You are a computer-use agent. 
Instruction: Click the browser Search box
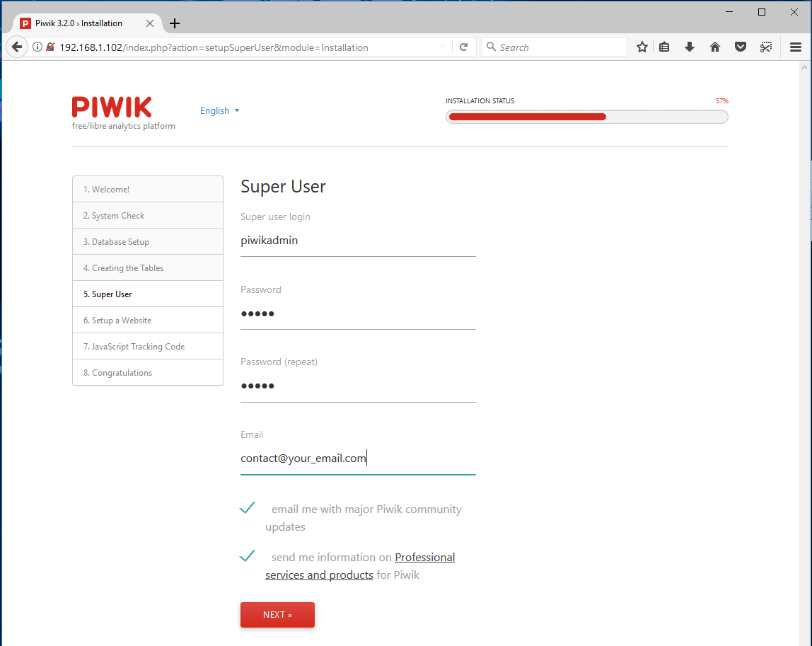pyautogui.click(x=554, y=47)
